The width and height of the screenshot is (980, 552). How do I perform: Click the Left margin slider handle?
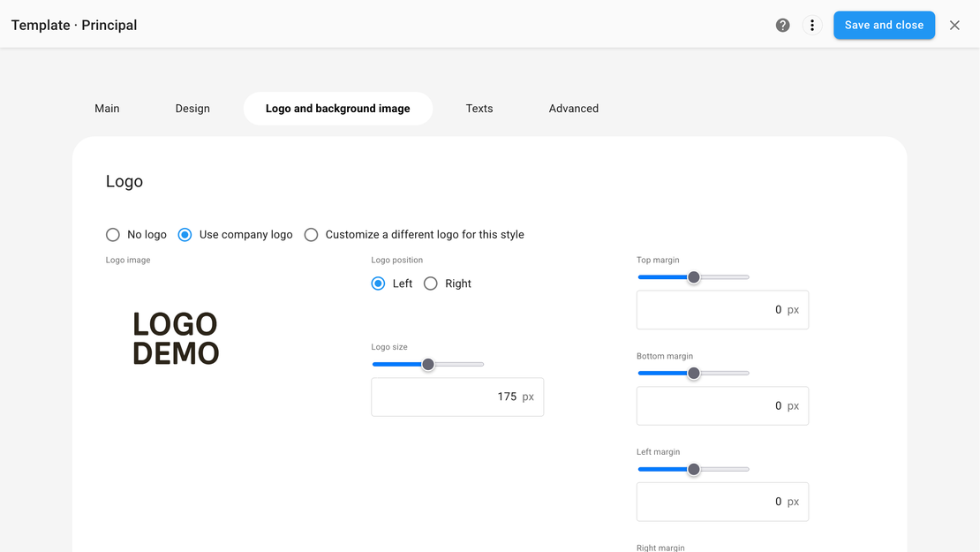coord(694,470)
